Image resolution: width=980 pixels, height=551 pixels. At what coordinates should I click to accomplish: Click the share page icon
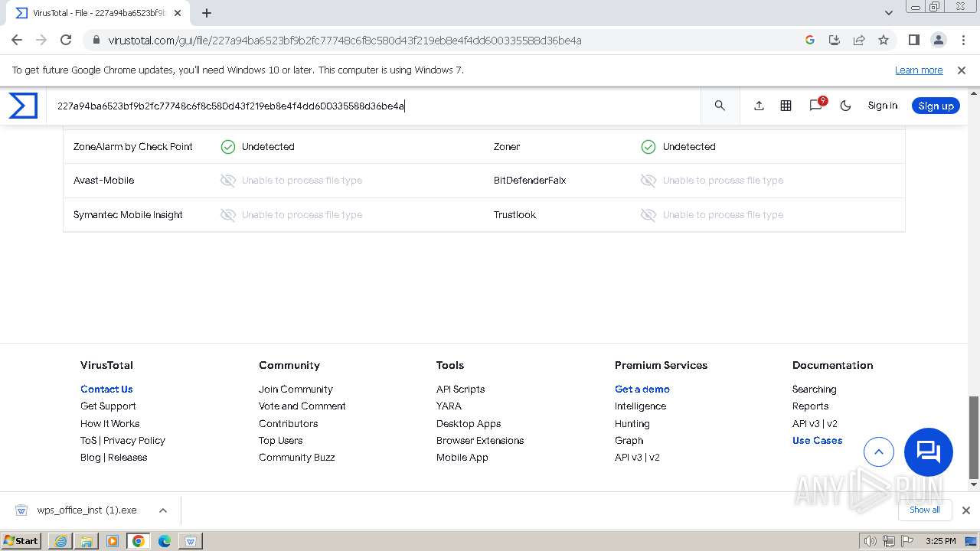click(x=859, y=40)
